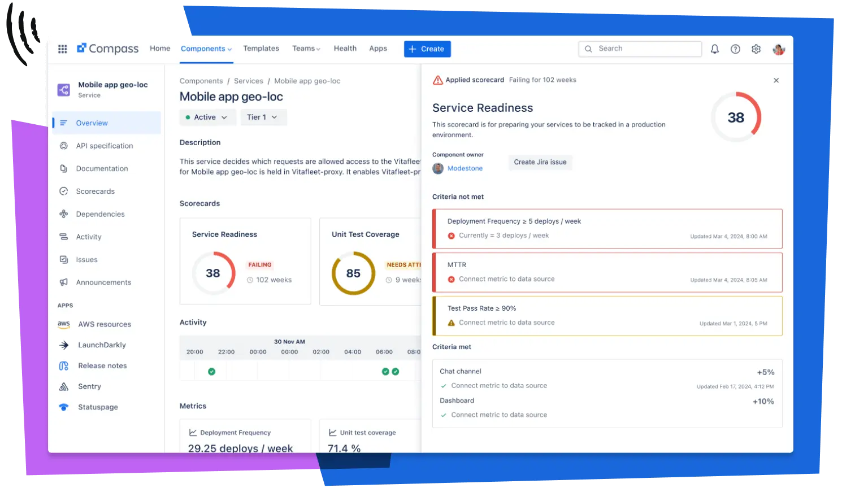Click the Compass logo

[x=107, y=49]
